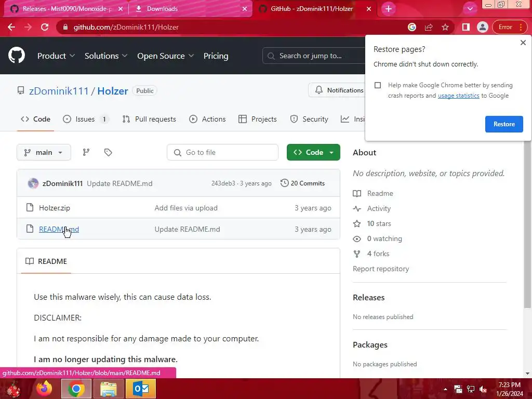532x399 pixels.
Task: Click the volume muted tray icon
Action: coord(483,389)
